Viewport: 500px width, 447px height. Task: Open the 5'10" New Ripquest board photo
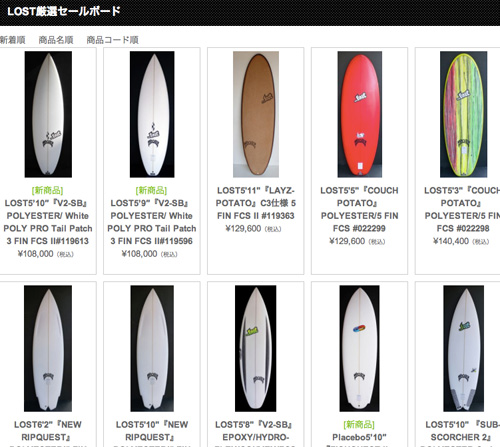click(x=152, y=348)
